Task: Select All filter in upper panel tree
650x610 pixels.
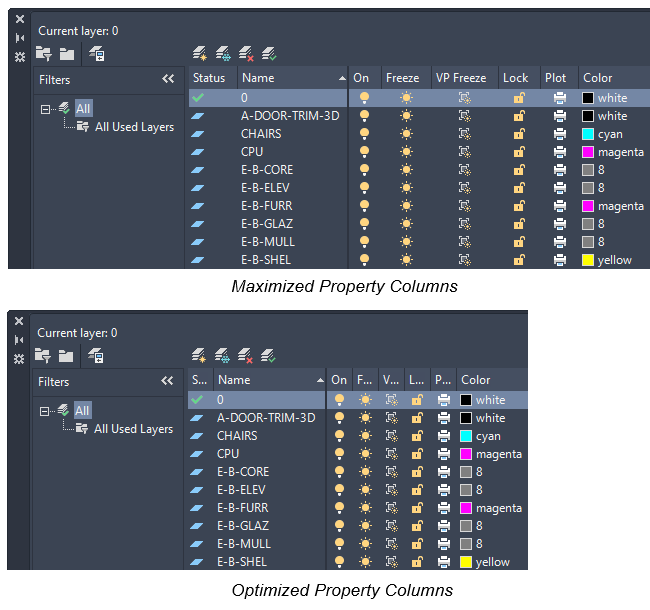Action: pos(83,109)
